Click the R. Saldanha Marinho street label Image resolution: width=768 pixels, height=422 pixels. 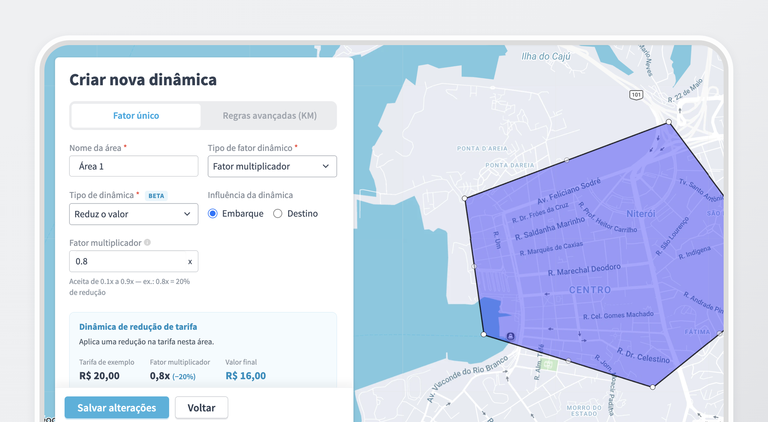pyautogui.click(x=550, y=229)
